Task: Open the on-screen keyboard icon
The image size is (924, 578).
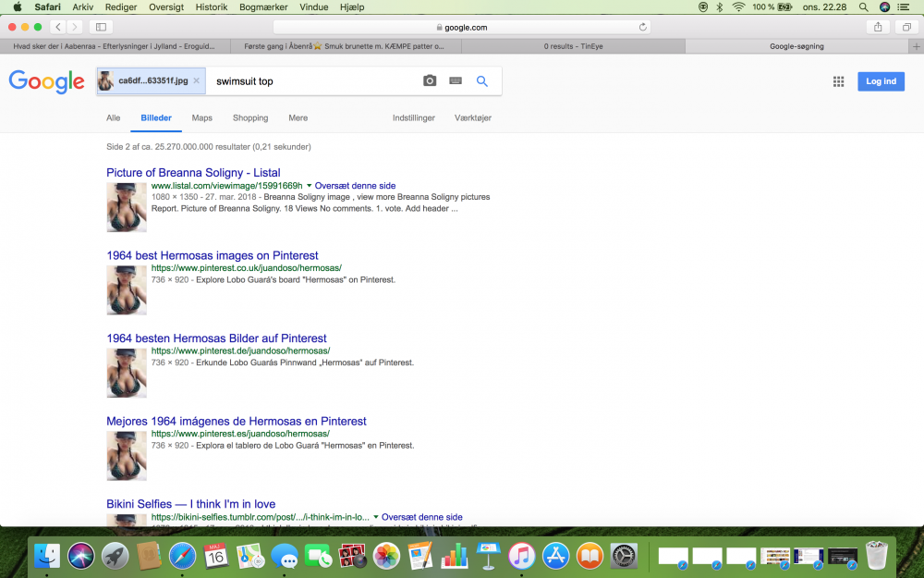Action: point(456,80)
